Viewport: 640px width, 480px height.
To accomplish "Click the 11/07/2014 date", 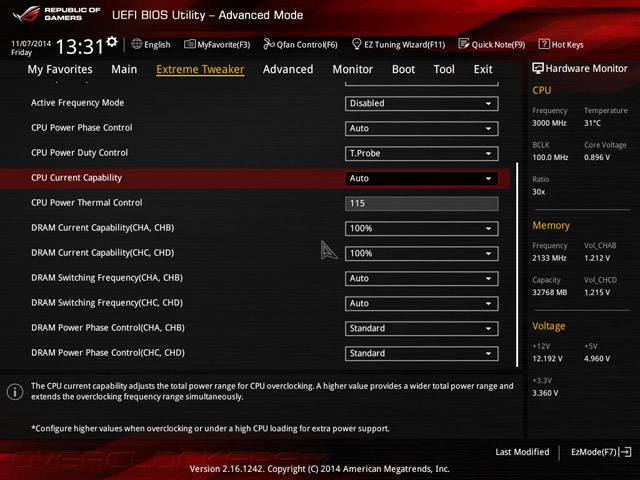I will (x=31, y=43).
